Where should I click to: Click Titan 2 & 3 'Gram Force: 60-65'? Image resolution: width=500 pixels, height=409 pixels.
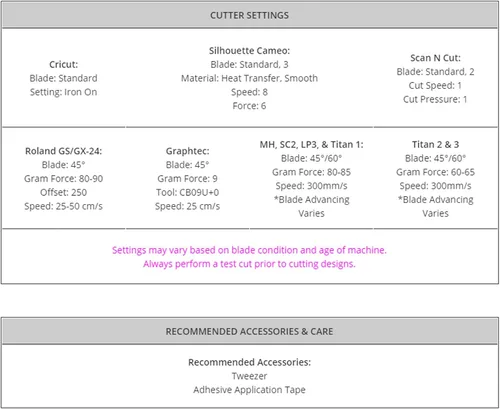pyautogui.click(x=435, y=172)
